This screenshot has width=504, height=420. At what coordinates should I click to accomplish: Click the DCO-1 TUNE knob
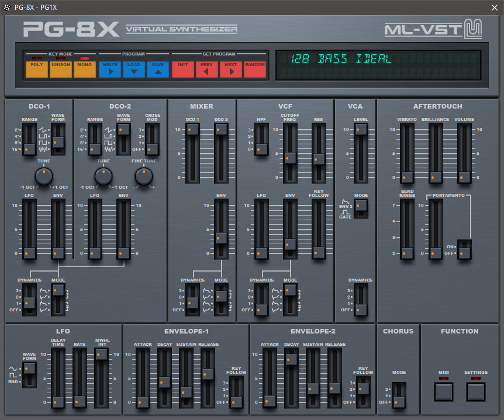[44, 176]
